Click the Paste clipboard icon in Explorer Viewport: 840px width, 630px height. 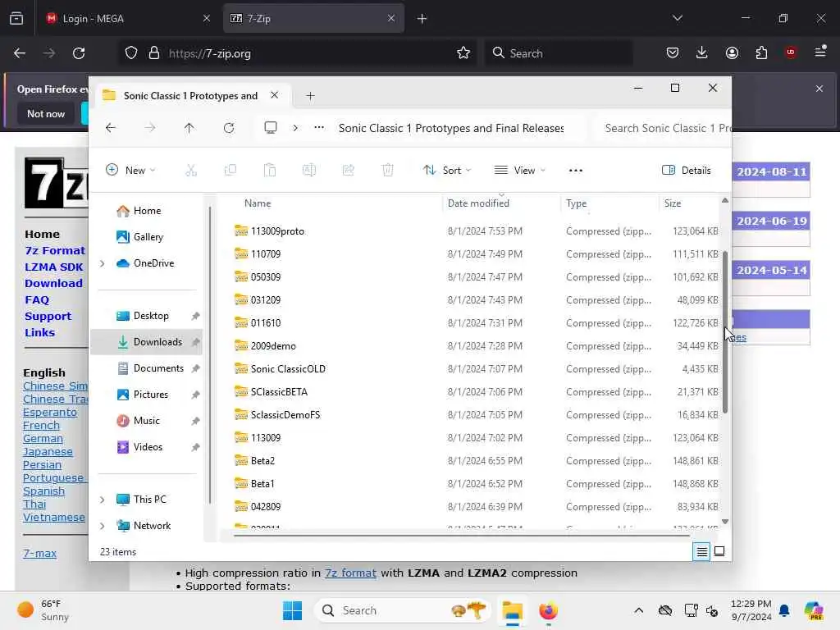[x=269, y=171]
